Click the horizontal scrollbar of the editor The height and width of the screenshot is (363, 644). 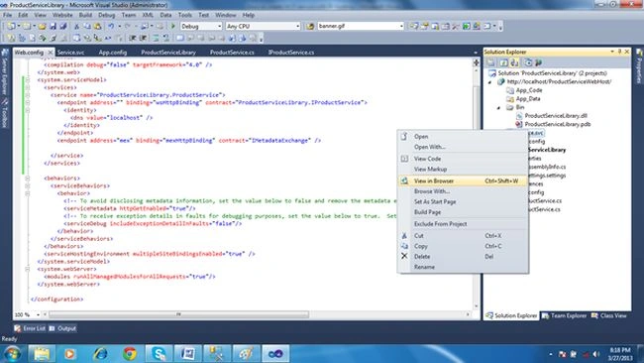pyautogui.click(x=178, y=314)
